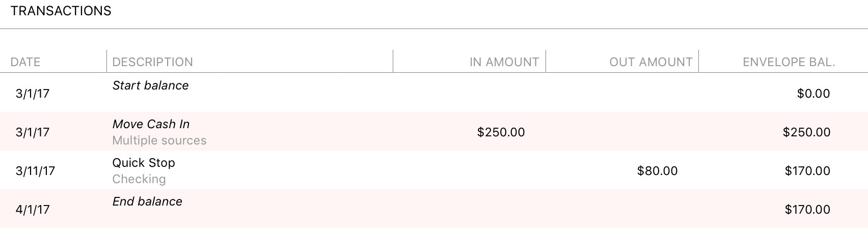Image resolution: width=868 pixels, height=233 pixels.
Task: Click the TRANSACTIONS section heading
Action: pos(61,11)
